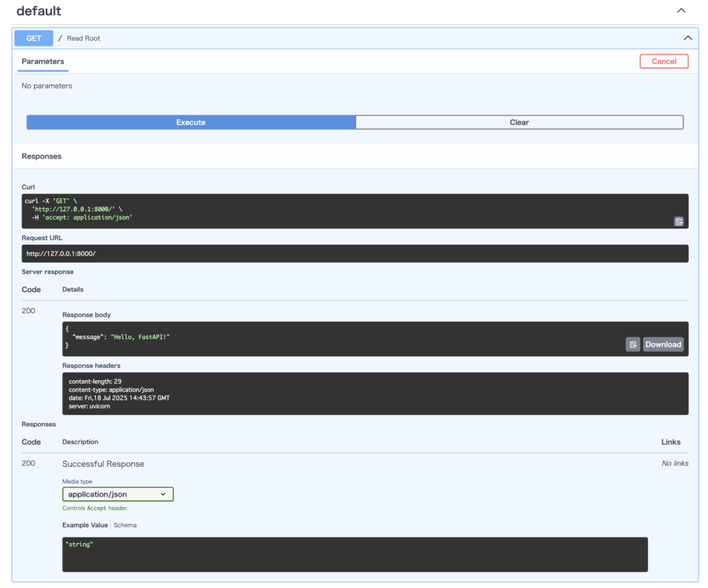Open the application/json media type dropdown
Screen dimensions: 708x588
pos(118,494)
